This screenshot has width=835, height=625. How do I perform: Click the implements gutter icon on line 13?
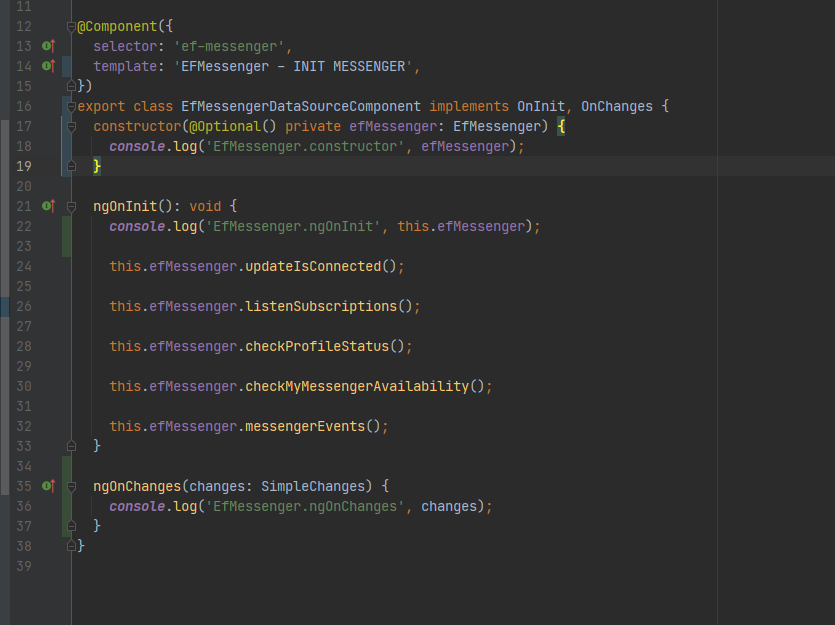point(48,46)
